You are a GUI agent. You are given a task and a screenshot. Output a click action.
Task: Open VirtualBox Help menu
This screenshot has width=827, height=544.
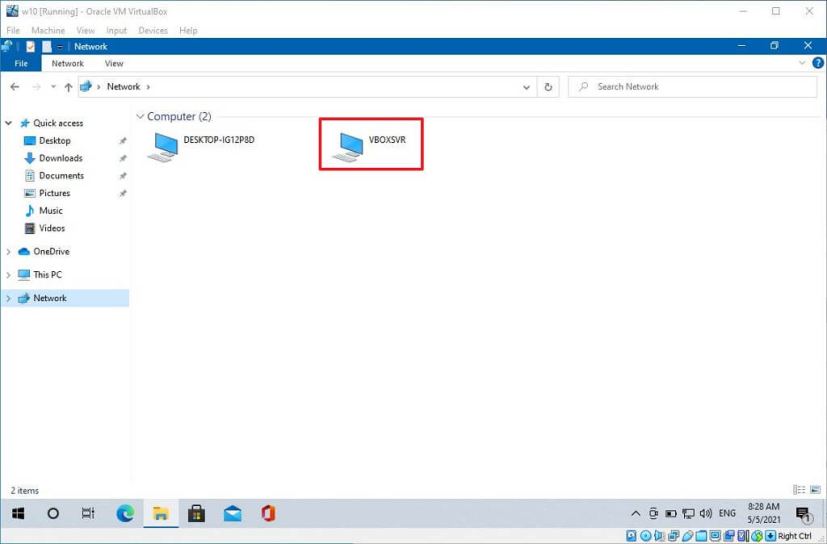188,31
